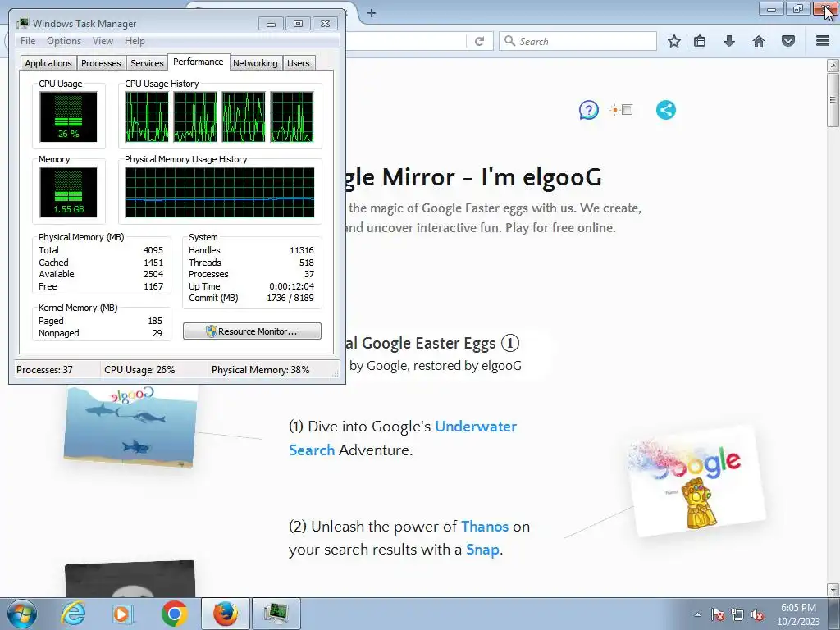Show hidden system tray icons arrow
Image resolution: width=840 pixels, height=630 pixels.
pos(697,614)
